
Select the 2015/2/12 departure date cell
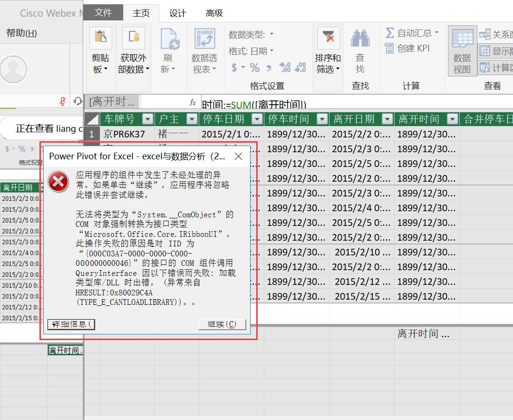coord(362,282)
